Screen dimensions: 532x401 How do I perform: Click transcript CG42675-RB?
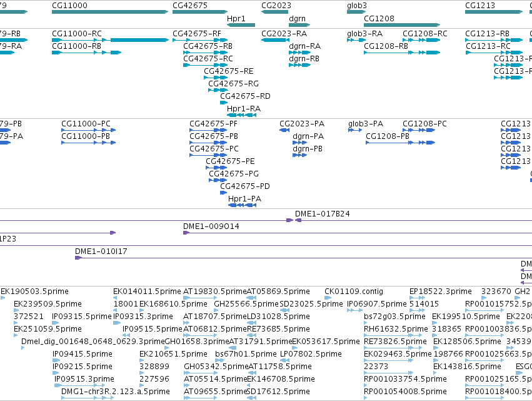tap(205, 53)
